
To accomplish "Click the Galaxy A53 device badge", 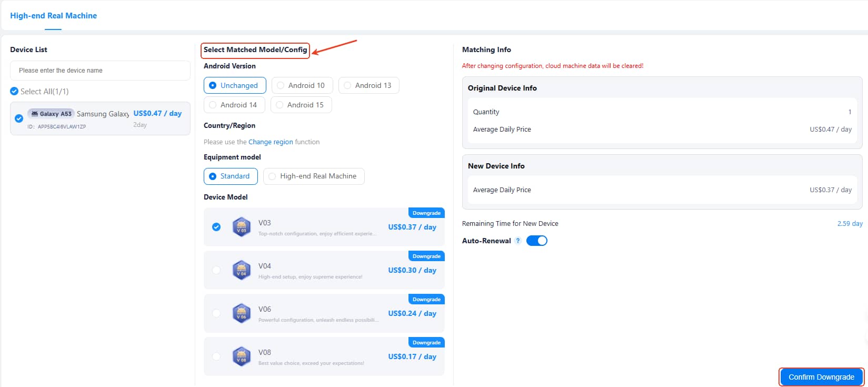I will point(51,114).
